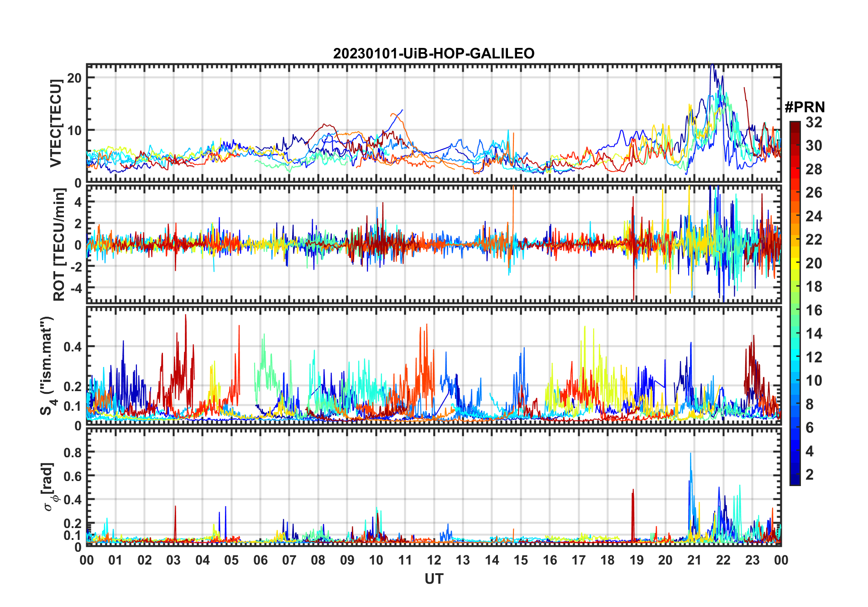Image resolution: width=868 pixels, height=607 pixels.
Task: Click x-axis tick label 09
Action: pos(347,560)
